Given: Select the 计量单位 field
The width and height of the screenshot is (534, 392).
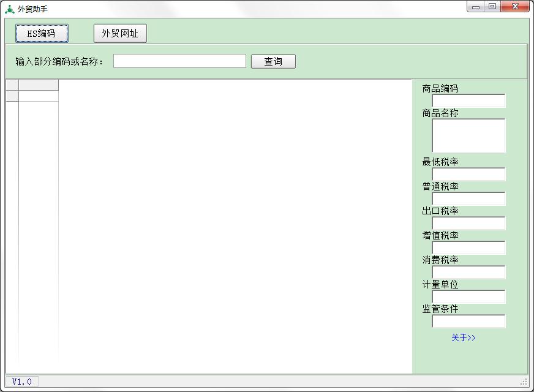Looking at the screenshot, I should tap(468, 296).
